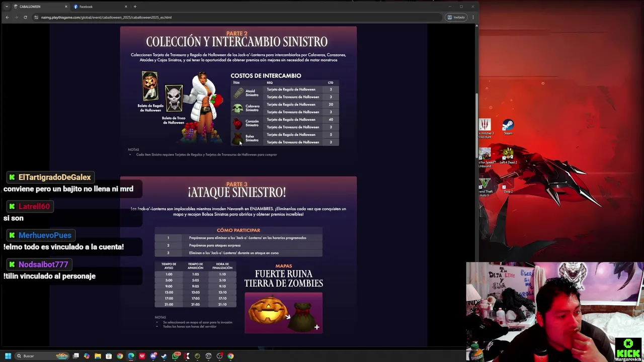Open the red X app taskbar icon
This screenshot has height=362, width=644.
[x=187, y=356]
